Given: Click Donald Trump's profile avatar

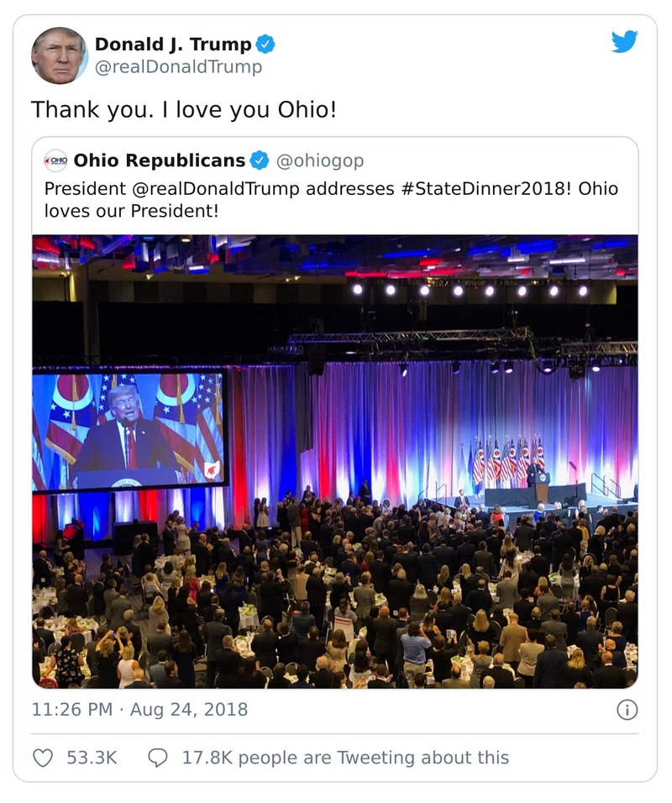Looking at the screenshot, I should [59, 54].
